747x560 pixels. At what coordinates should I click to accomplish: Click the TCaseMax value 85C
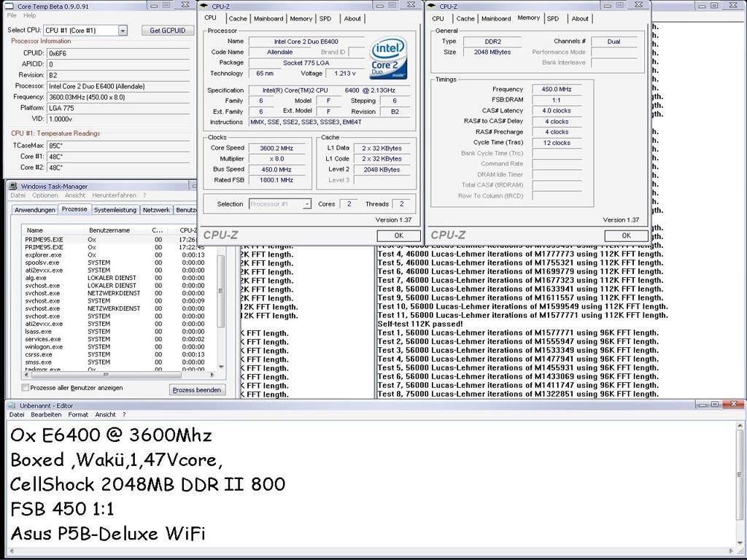tap(118, 146)
